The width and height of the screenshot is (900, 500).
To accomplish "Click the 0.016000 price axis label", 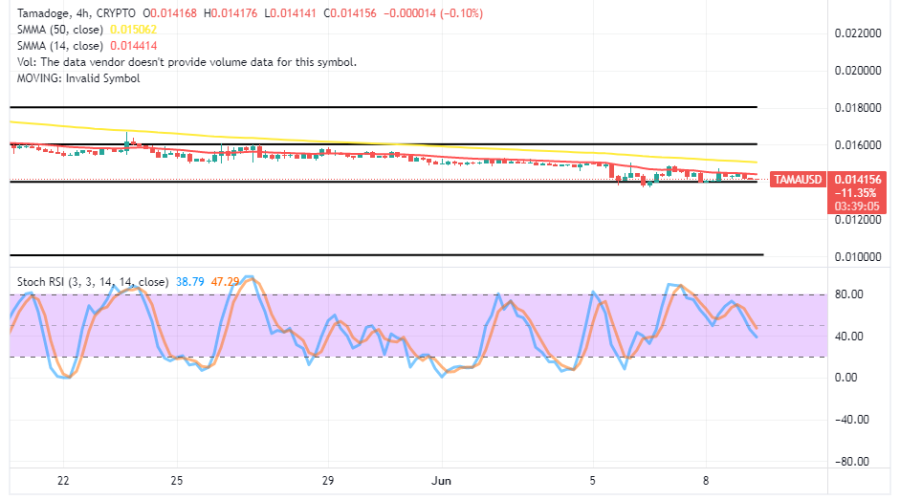I will click(858, 145).
